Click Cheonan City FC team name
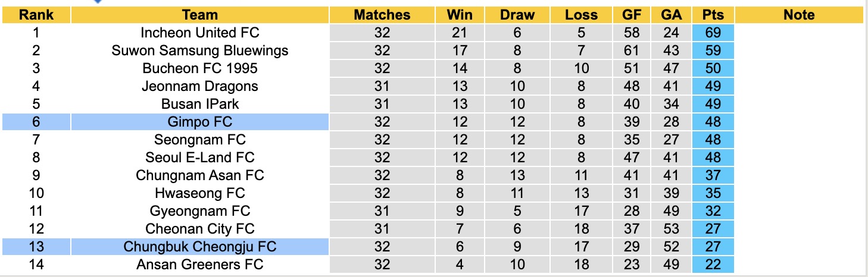Viewport: 868px width, 277px height. pos(200,229)
